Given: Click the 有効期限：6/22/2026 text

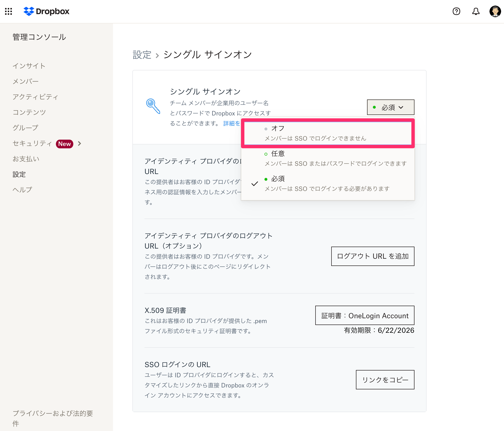Looking at the screenshot, I should (379, 330).
